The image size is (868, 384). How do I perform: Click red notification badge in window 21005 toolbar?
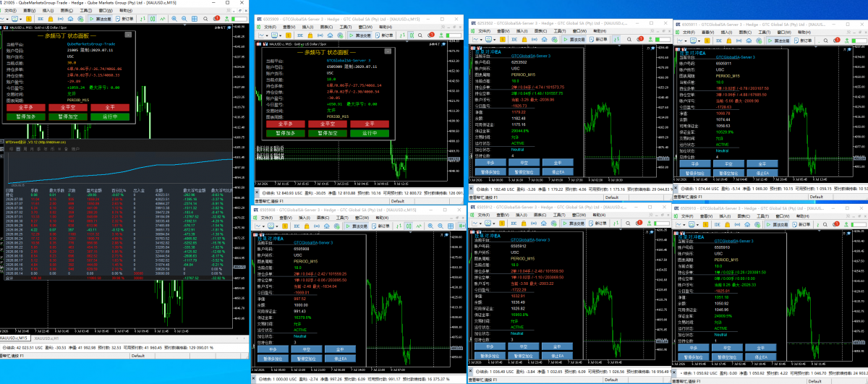coord(216,18)
